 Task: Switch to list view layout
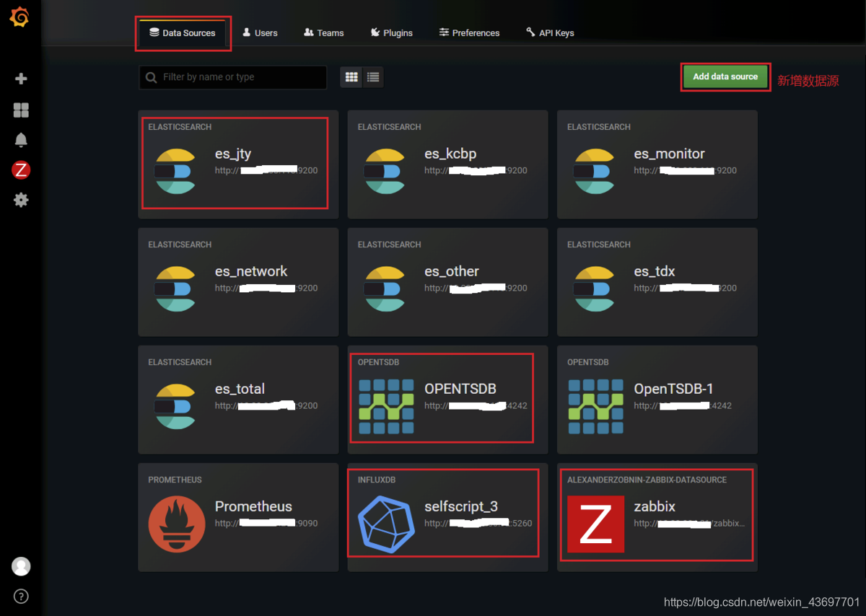(373, 77)
